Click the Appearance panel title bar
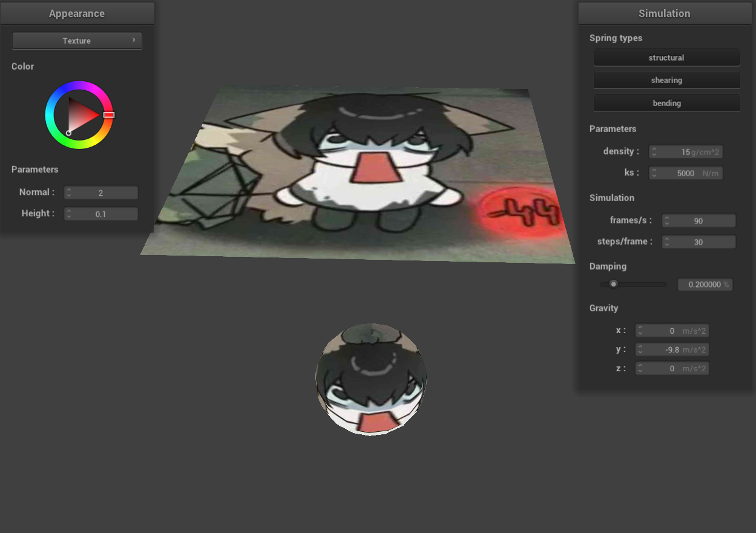The height and width of the screenshot is (533, 756). 77,13
